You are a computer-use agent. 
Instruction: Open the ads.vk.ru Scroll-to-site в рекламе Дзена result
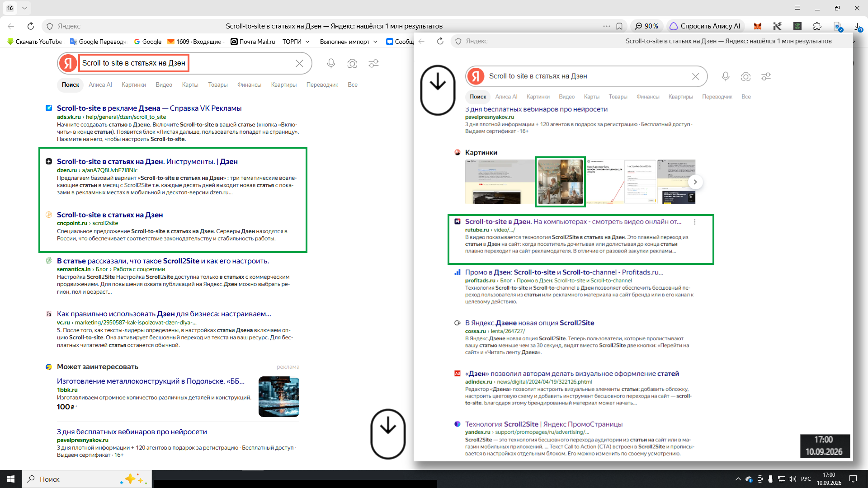149,108
